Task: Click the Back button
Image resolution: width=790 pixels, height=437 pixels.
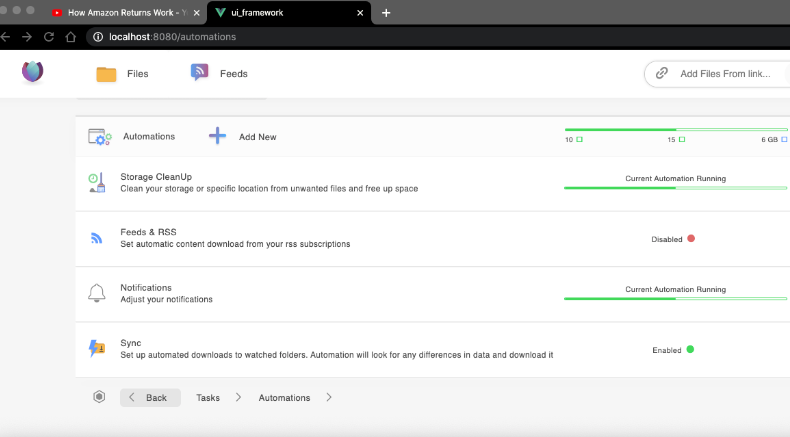Action: (x=150, y=397)
